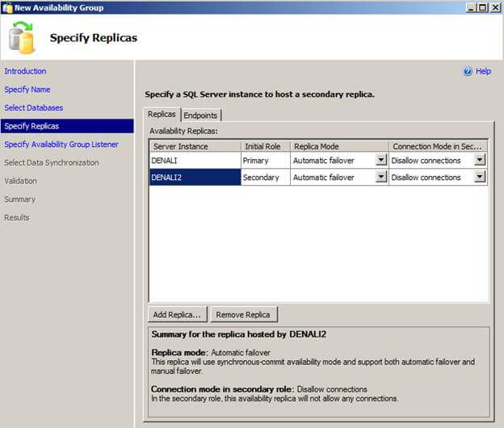Select the DENALI2 server instance cell

(x=195, y=178)
